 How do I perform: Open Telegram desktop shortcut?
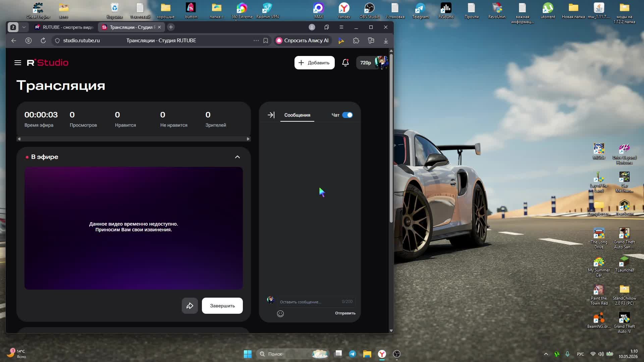[420, 10]
